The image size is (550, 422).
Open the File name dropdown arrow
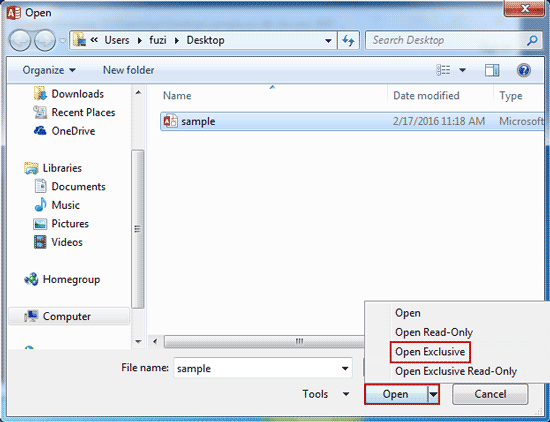click(x=345, y=368)
